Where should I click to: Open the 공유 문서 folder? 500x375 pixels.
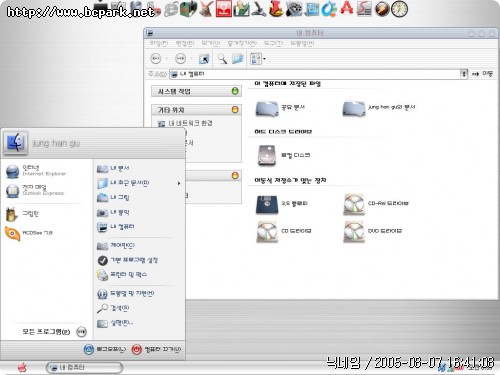pos(280,108)
